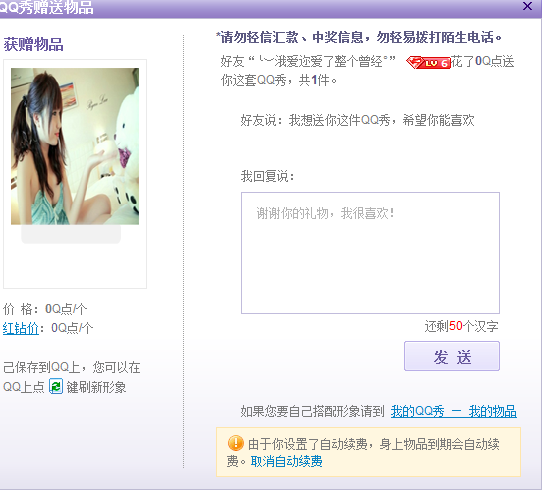Click the orange exclamation warning icon
The width and height of the screenshot is (552, 496).
[235, 443]
